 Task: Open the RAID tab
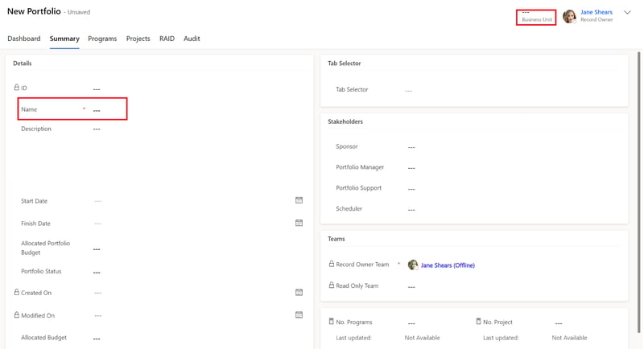[x=167, y=39]
